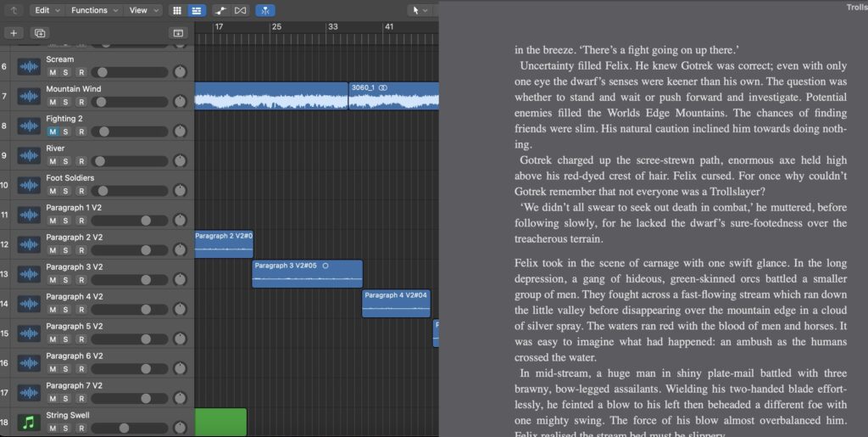Select the "Mountain Wind" track name
This screenshot has width=868, height=437.
click(x=74, y=88)
